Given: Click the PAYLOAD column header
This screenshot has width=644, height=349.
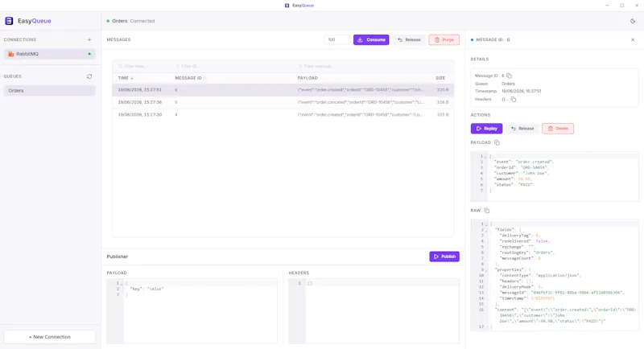Looking at the screenshot, I should 308,78.
